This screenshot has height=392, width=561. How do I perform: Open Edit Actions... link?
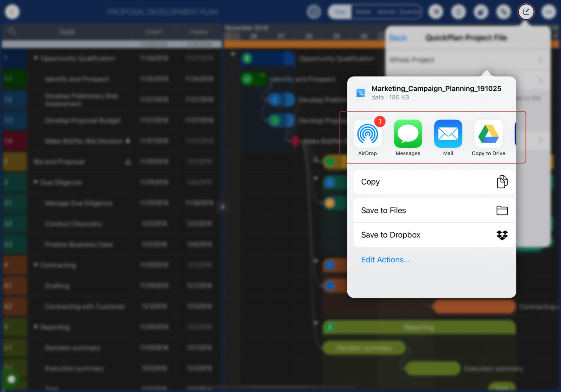tap(385, 260)
